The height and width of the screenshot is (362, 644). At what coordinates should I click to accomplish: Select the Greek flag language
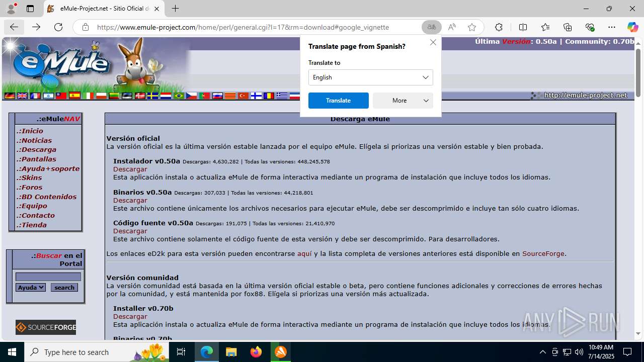coord(282,96)
